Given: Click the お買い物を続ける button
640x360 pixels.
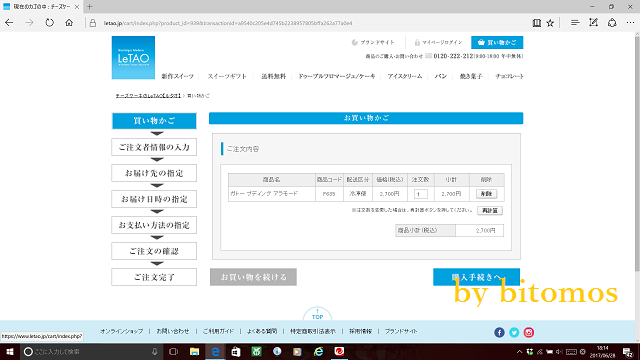Looking at the screenshot, I should point(253,277).
